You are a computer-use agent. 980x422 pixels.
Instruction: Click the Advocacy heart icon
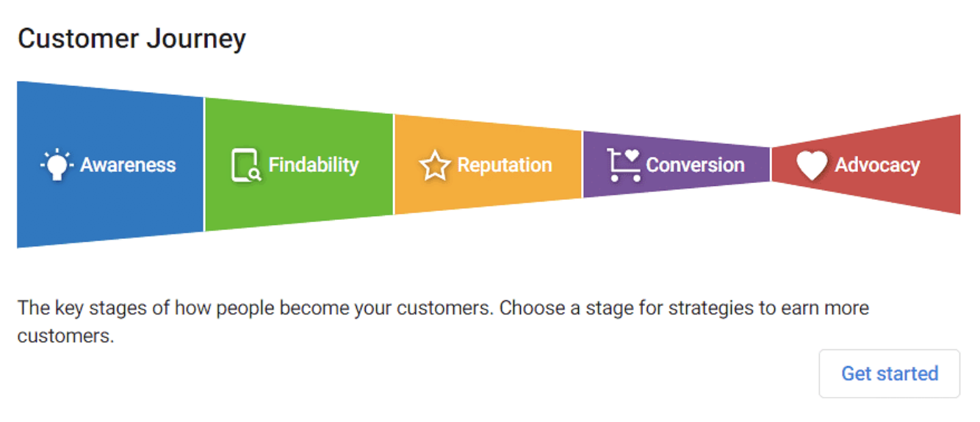[x=812, y=165]
